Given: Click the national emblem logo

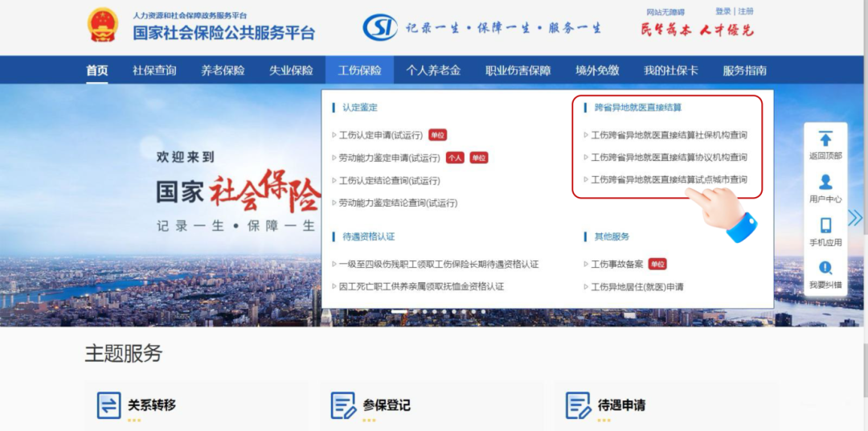Looking at the screenshot, I should tap(102, 25).
